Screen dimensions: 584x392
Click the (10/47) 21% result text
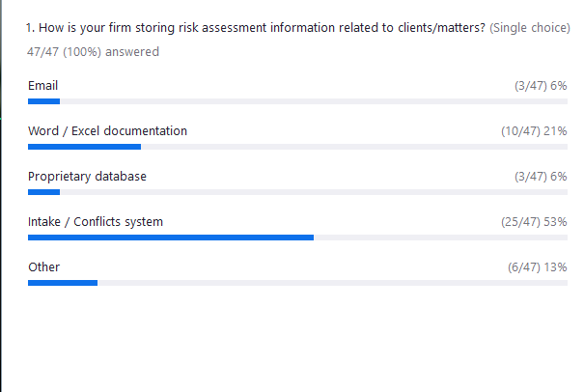(x=534, y=131)
